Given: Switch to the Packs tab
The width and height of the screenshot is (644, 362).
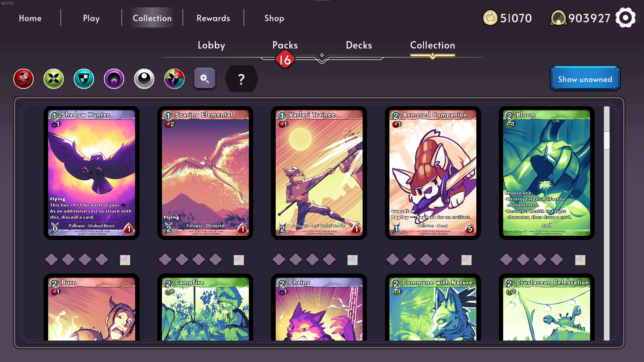Looking at the screenshot, I should tap(285, 45).
